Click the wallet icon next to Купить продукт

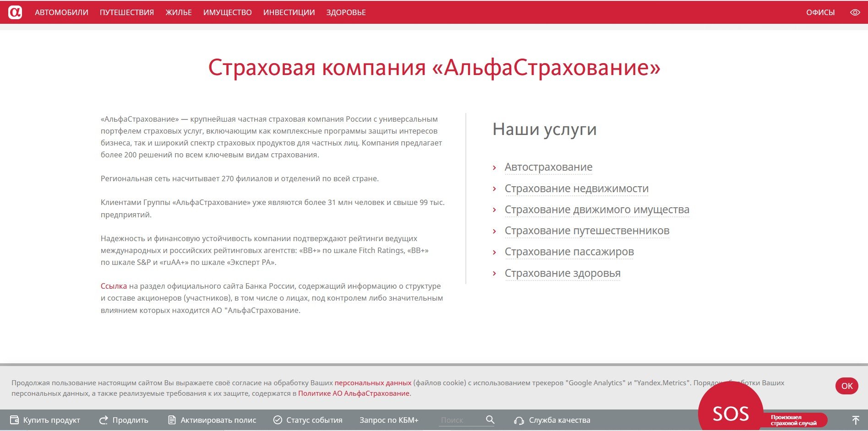tap(15, 420)
